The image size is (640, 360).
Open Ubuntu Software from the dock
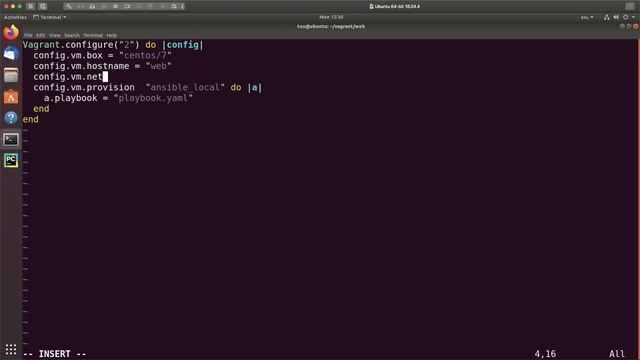tap(11, 97)
